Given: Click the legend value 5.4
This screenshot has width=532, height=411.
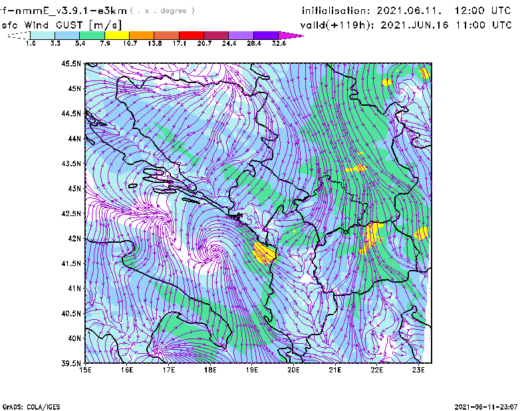Looking at the screenshot, I should tap(80, 43).
